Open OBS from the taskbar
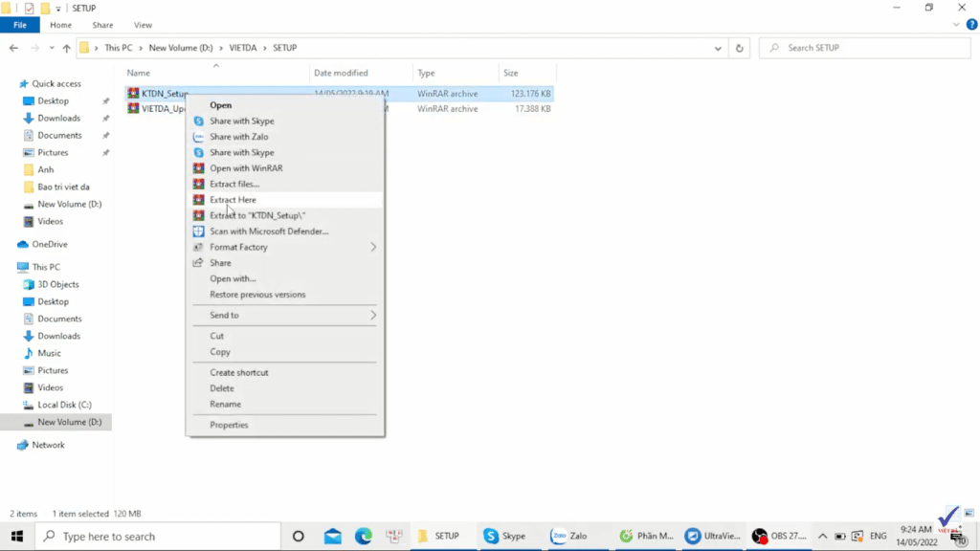980x551 pixels. pyautogui.click(x=780, y=536)
